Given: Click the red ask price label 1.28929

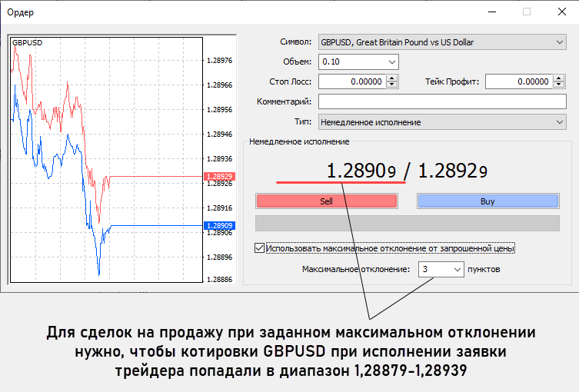Looking at the screenshot, I should tap(219, 177).
